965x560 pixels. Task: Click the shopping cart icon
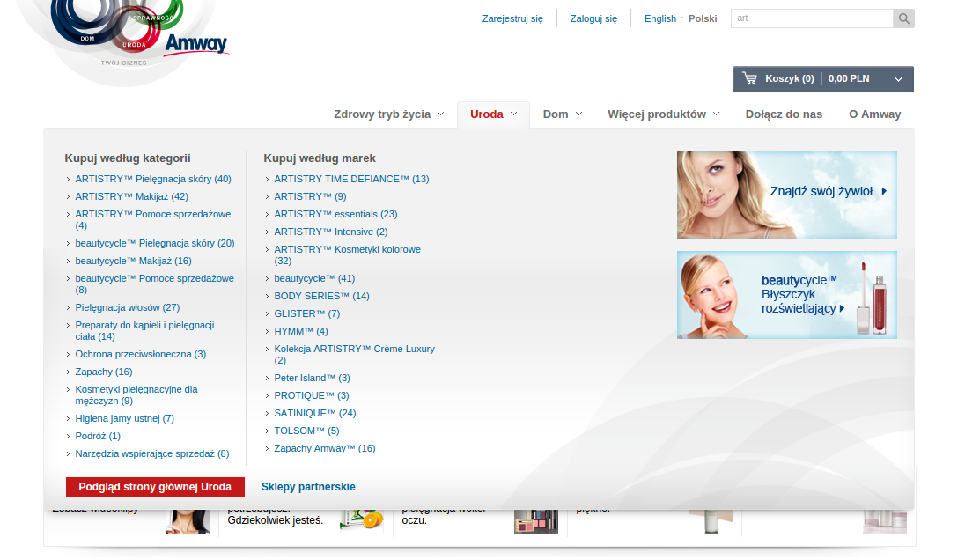[x=749, y=78]
